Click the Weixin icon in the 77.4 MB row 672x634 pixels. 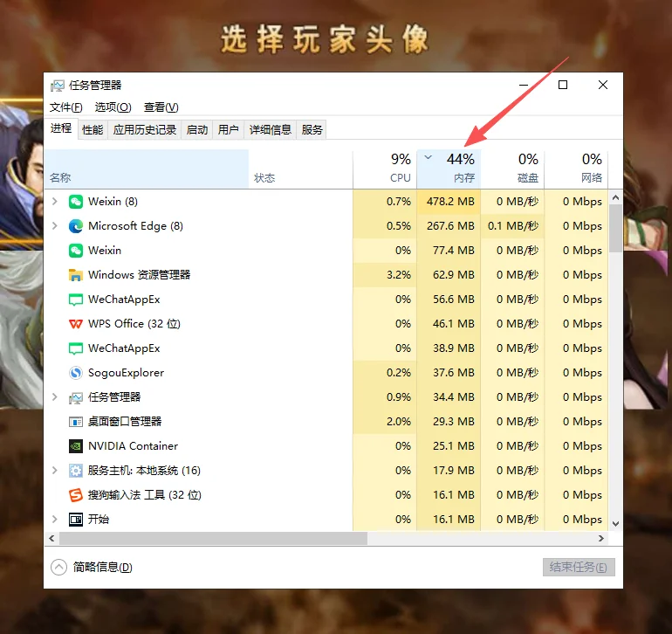click(x=76, y=251)
